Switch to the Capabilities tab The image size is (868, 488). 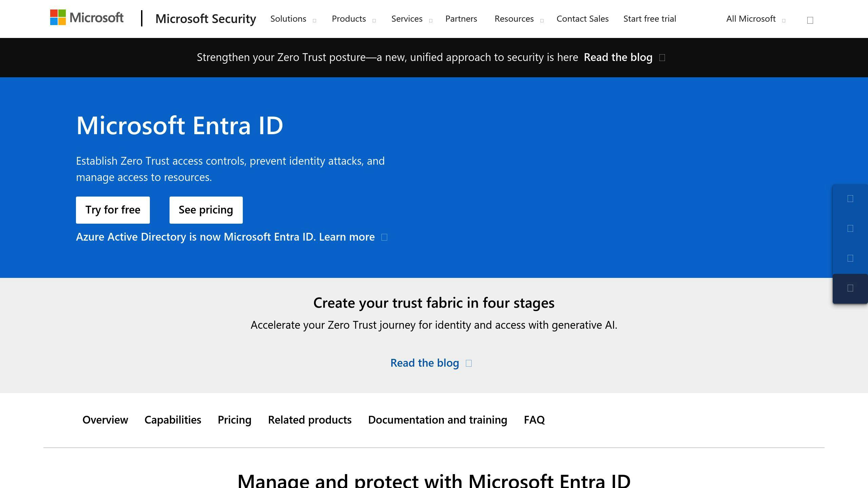[x=173, y=420]
